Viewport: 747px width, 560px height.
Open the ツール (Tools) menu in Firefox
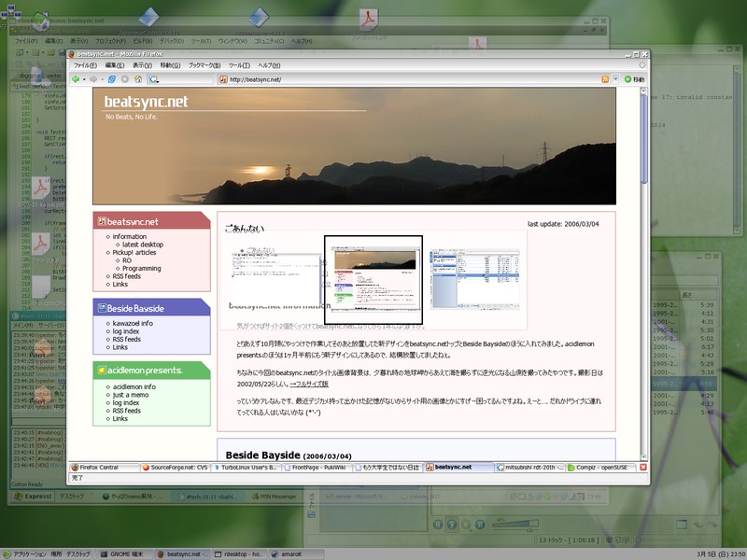[239, 65]
